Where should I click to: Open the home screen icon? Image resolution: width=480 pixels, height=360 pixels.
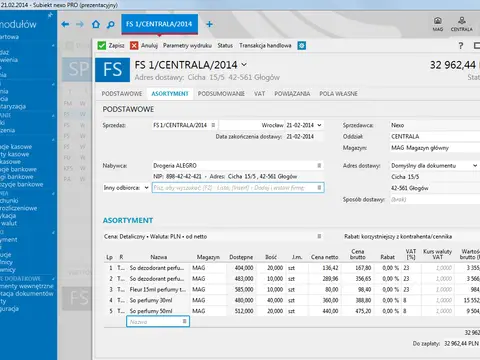(96, 24)
